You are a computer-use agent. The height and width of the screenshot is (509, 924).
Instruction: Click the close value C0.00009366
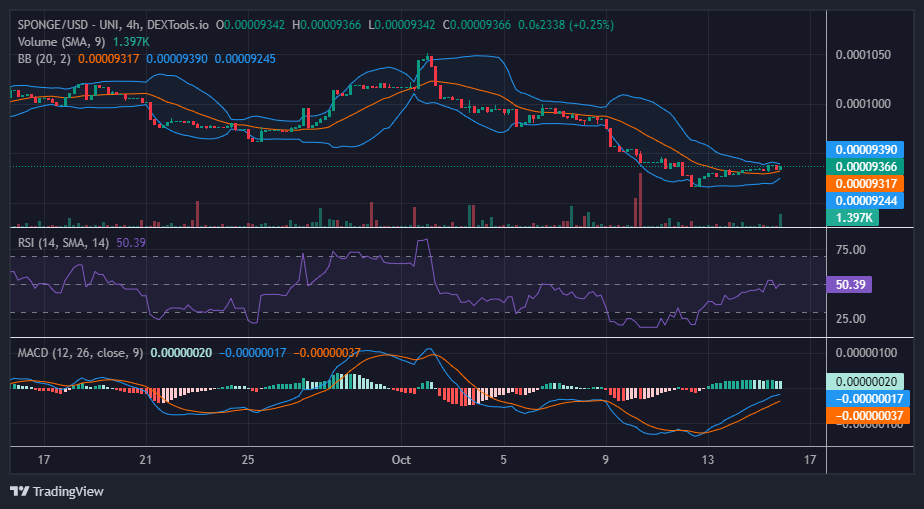pyautogui.click(x=477, y=25)
